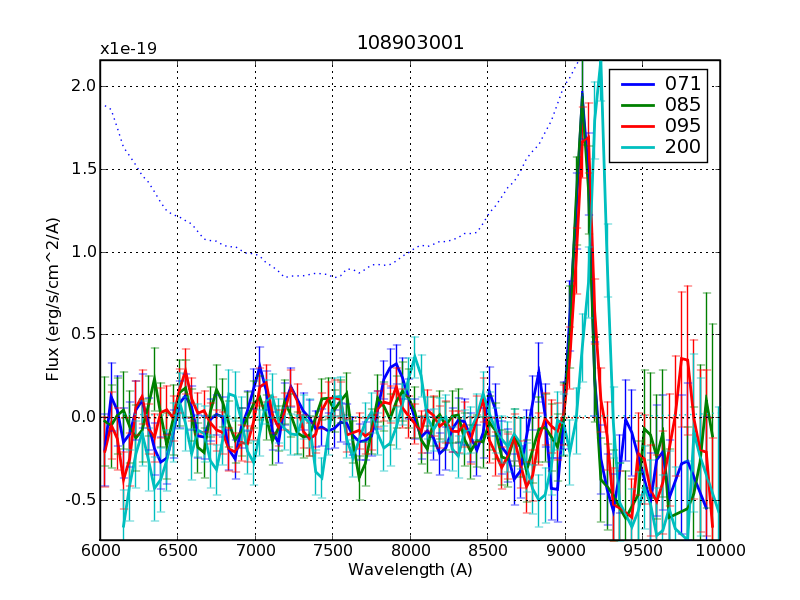Screen dimensions: 800x600
Task: Click the 6000 x-axis tick label
Action: click(x=100, y=551)
